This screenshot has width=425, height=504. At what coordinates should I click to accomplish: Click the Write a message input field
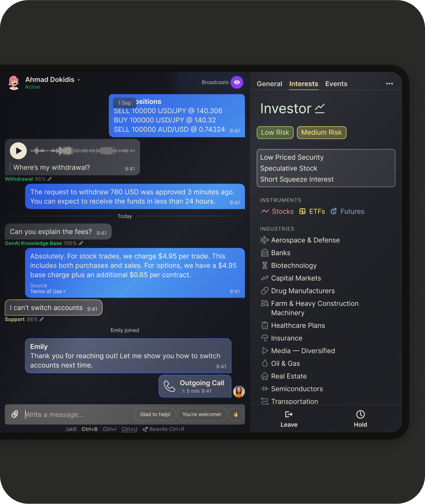coord(78,414)
